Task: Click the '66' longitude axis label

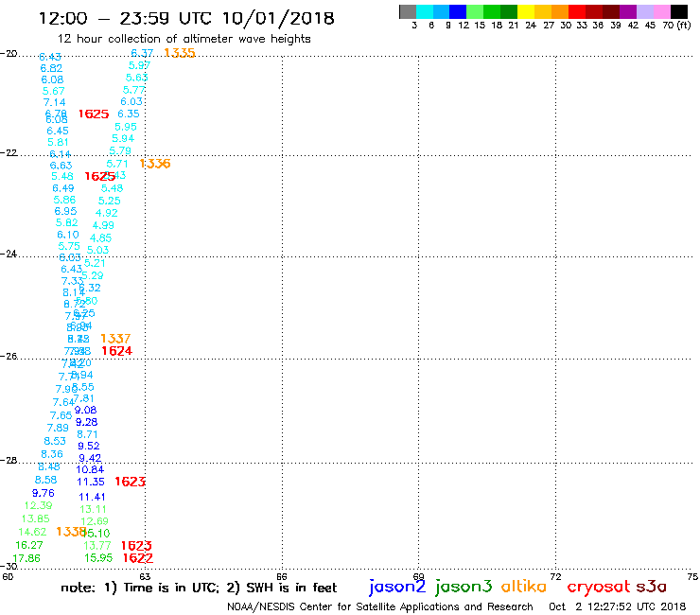Action: 282,576
